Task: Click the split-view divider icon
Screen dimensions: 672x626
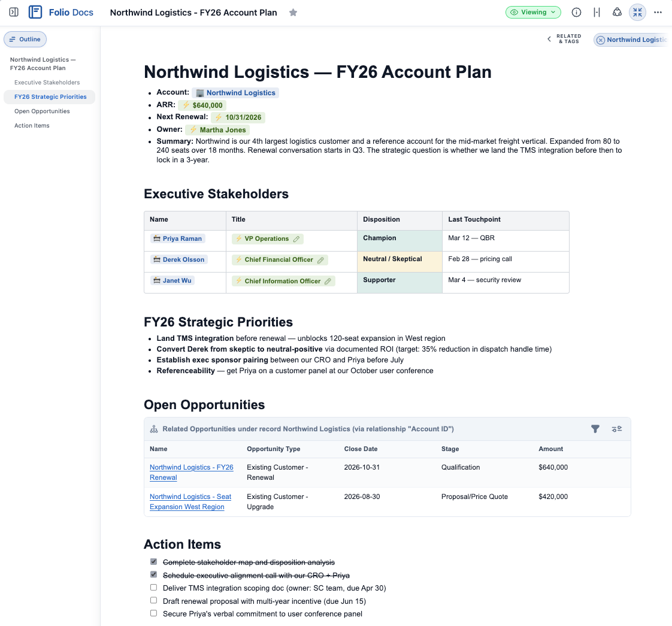Action: click(597, 12)
